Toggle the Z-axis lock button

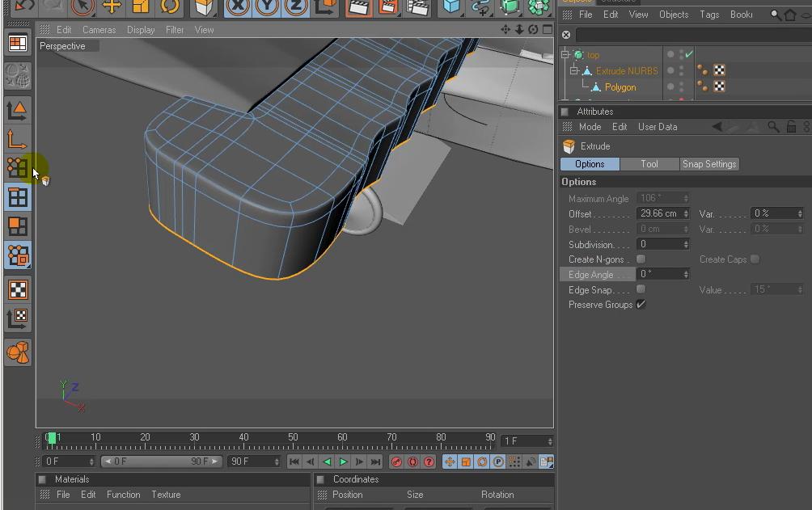point(296,6)
